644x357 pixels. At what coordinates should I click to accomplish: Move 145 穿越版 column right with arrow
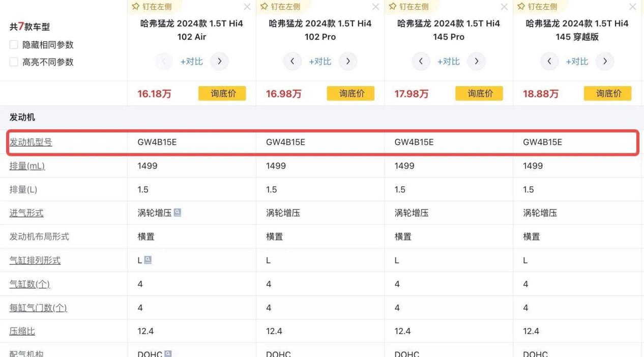tap(605, 61)
